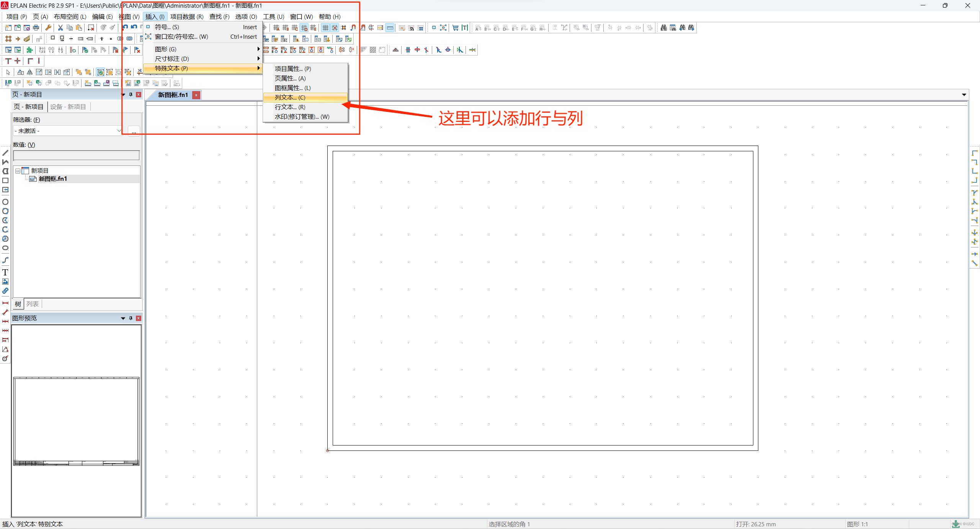
Task: Click the shopping cart icon in toolbar
Action: tap(455, 28)
